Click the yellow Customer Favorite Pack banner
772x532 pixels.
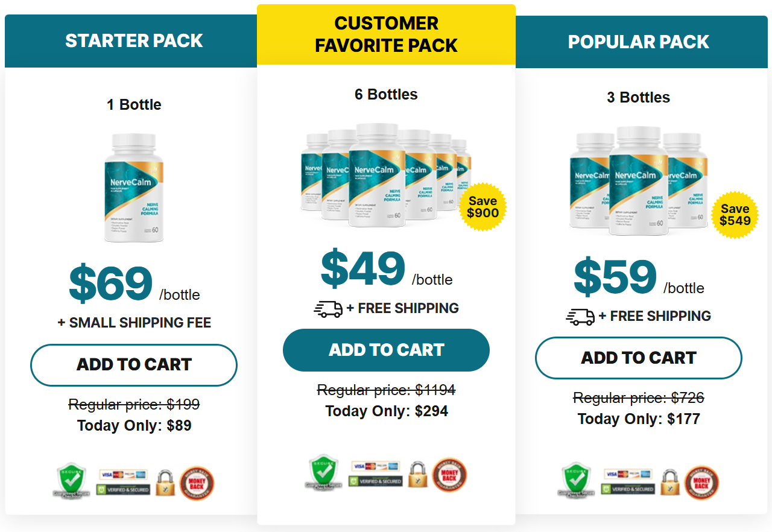pos(385,34)
